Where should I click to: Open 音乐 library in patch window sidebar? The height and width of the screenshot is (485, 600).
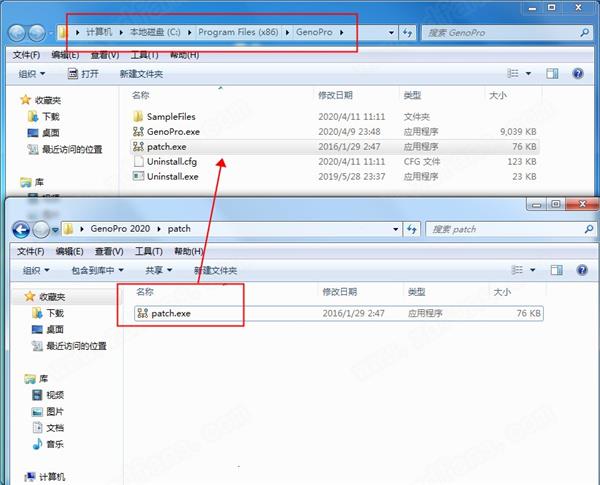(48, 444)
